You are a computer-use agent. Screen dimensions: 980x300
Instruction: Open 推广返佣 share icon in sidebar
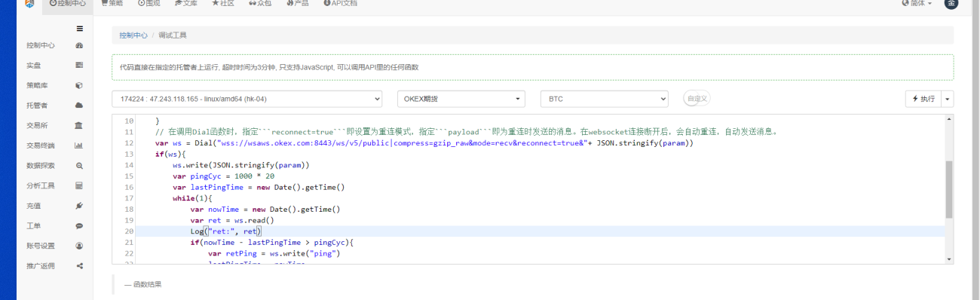[x=79, y=265]
